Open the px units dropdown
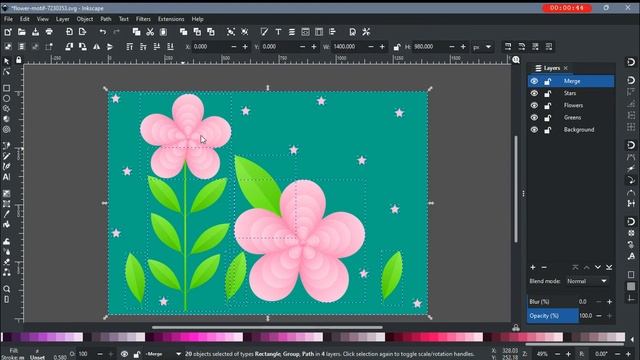 (482, 47)
